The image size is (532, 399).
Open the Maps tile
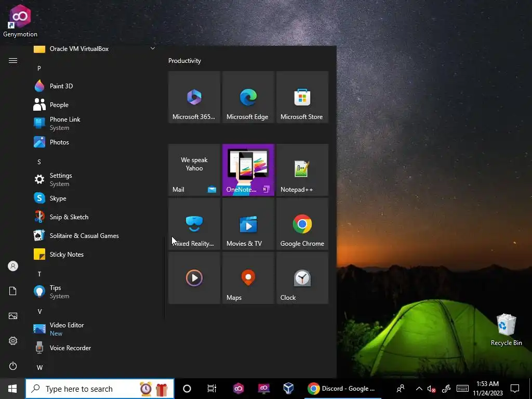(x=248, y=278)
